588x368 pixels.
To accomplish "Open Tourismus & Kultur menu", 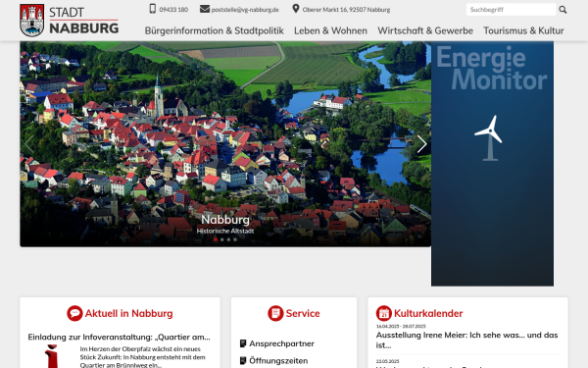I will coord(523,30).
